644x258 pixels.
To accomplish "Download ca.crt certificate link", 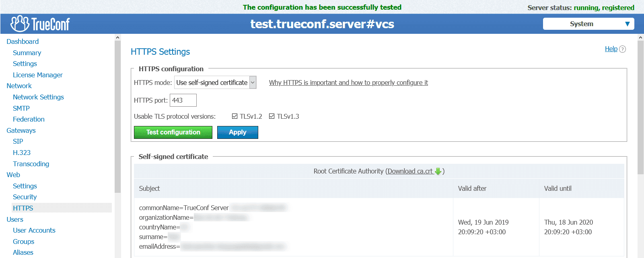I will (x=410, y=171).
